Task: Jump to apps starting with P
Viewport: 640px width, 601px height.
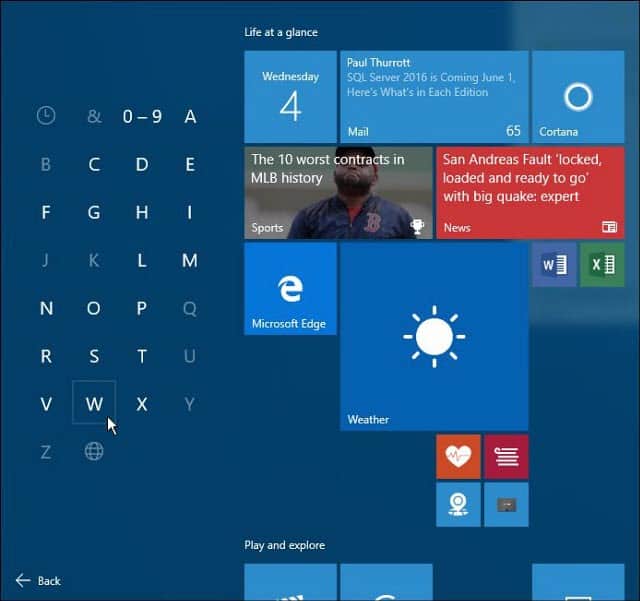Action: pyautogui.click(x=142, y=308)
